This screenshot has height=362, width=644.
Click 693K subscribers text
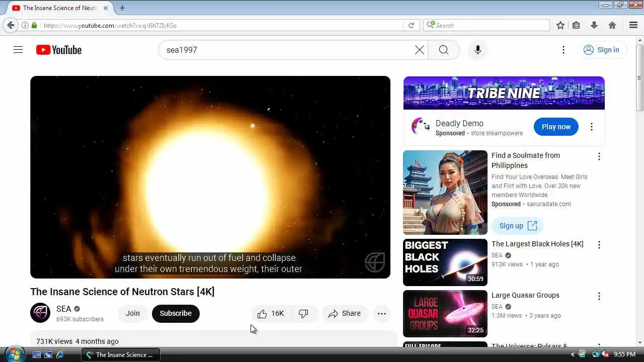pos(80,319)
